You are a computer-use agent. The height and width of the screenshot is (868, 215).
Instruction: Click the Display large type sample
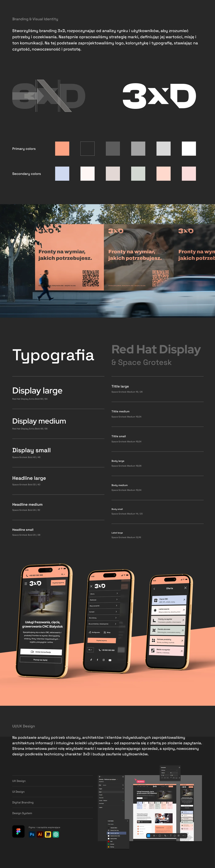point(37,391)
